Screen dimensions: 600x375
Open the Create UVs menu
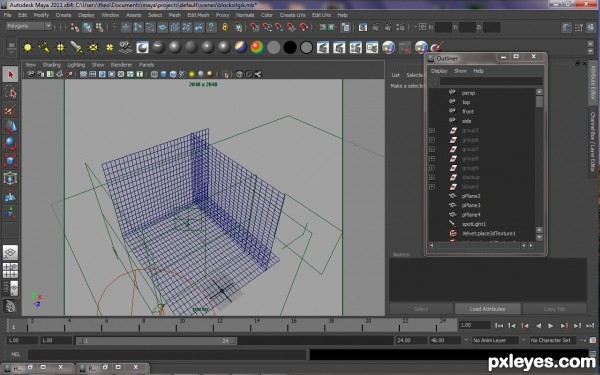(x=293, y=15)
